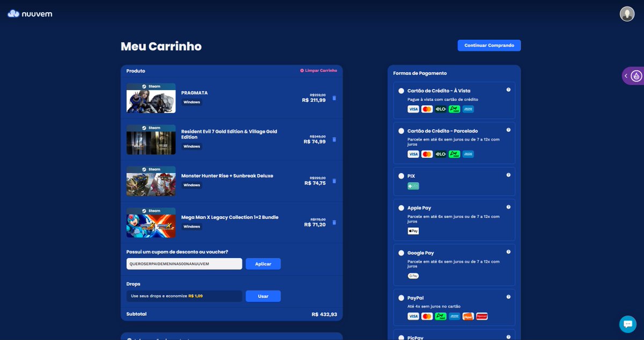The height and width of the screenshot is (340, 644).
Task: Open the purple flame side widget
Action: pyautogui.click(x=636, y=76)
